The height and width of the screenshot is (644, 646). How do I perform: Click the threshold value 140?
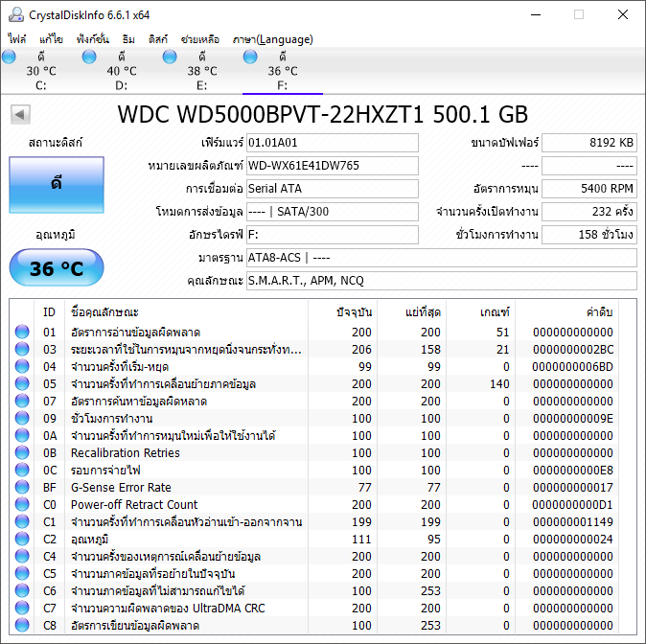click(x=499, y=384)
